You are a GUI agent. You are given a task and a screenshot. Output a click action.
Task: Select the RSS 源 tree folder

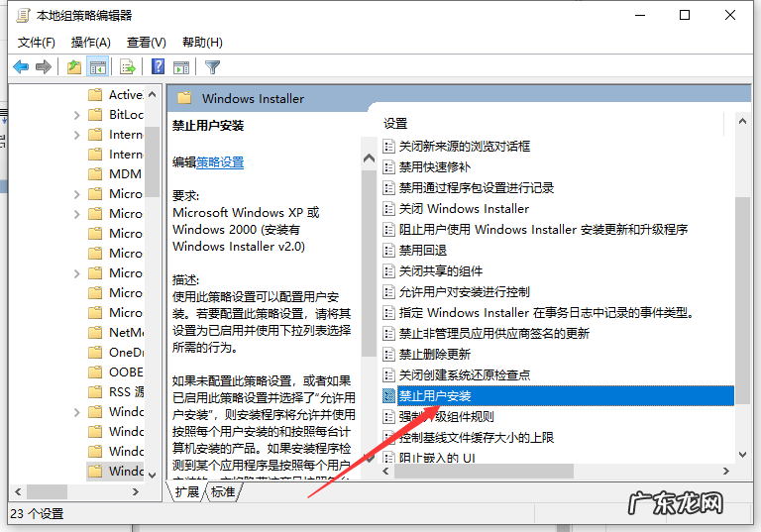[x=116, y=391]
